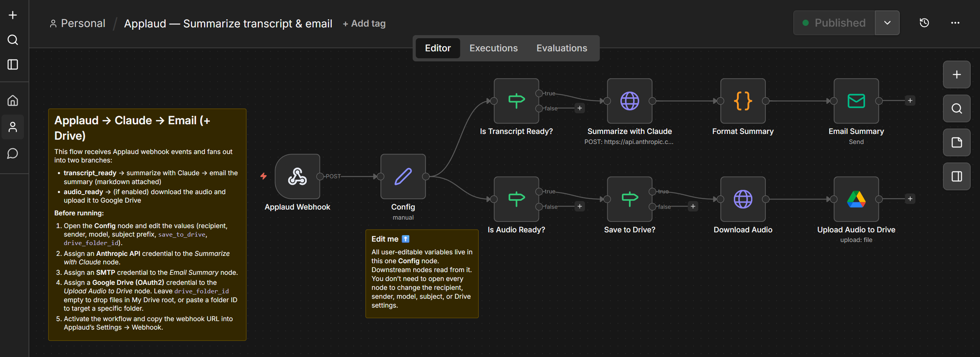Click the POST output of Applaud Webhook

pyautogui.click(x=320, y=176)
